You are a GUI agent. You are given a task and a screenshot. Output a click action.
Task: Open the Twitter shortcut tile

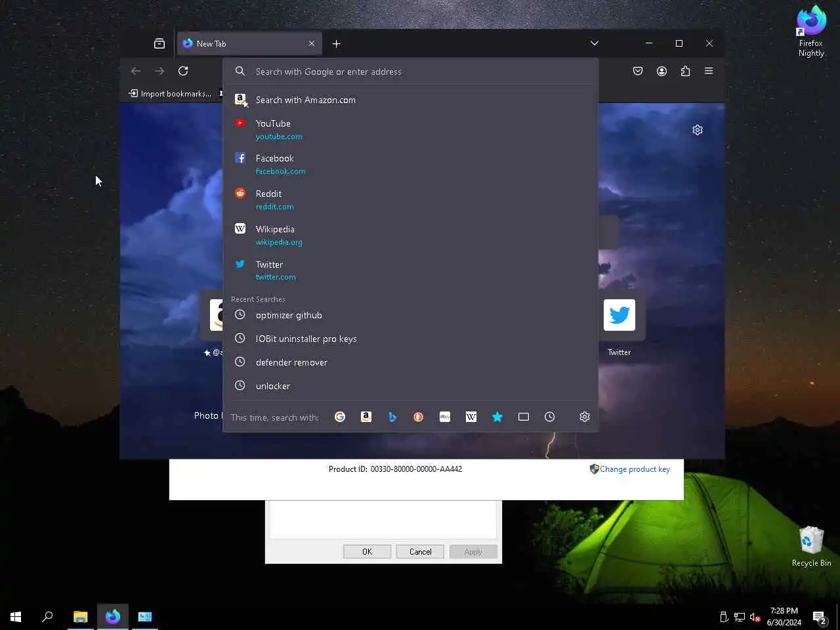[619, 316]
